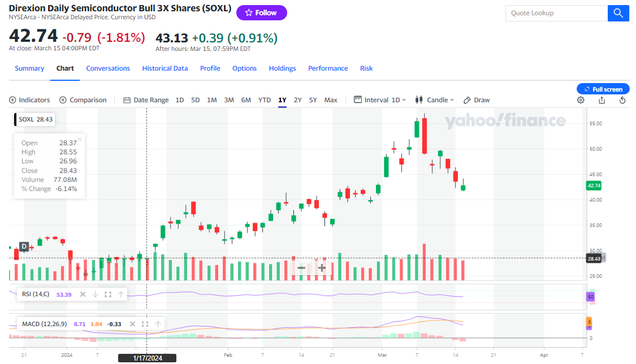Open the Conversations tab
Screen dimensions: 636x364
click(x=108, y=68)
